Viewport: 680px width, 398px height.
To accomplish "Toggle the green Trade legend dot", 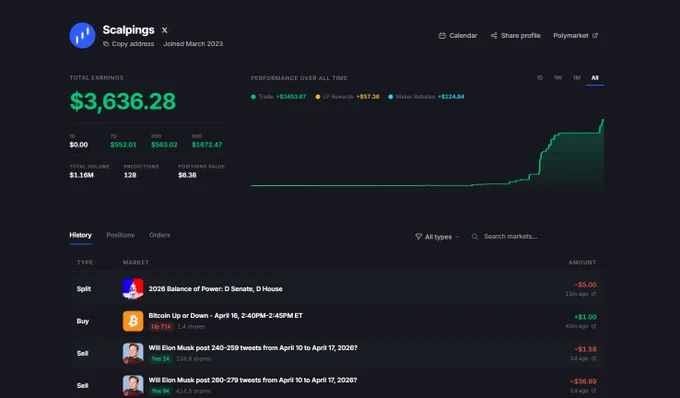I will tap(253, 97).
